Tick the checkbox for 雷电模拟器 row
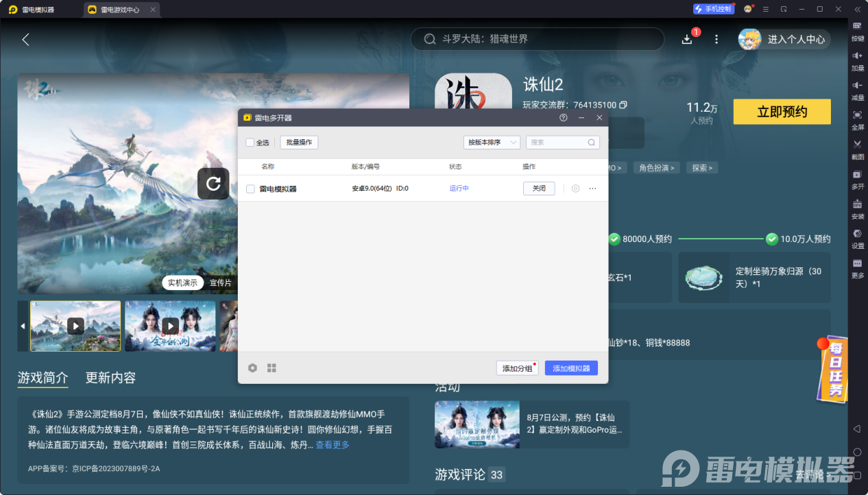The width and height of the screenshot is (868, 495). tap(250, 189)
